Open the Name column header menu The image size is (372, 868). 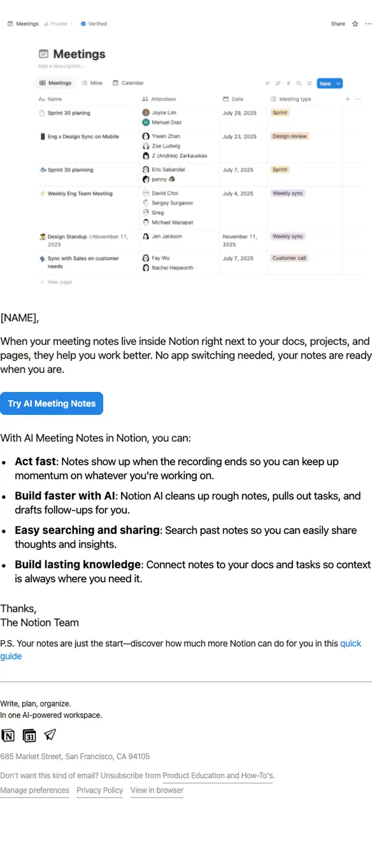click(x=50, y=99)
